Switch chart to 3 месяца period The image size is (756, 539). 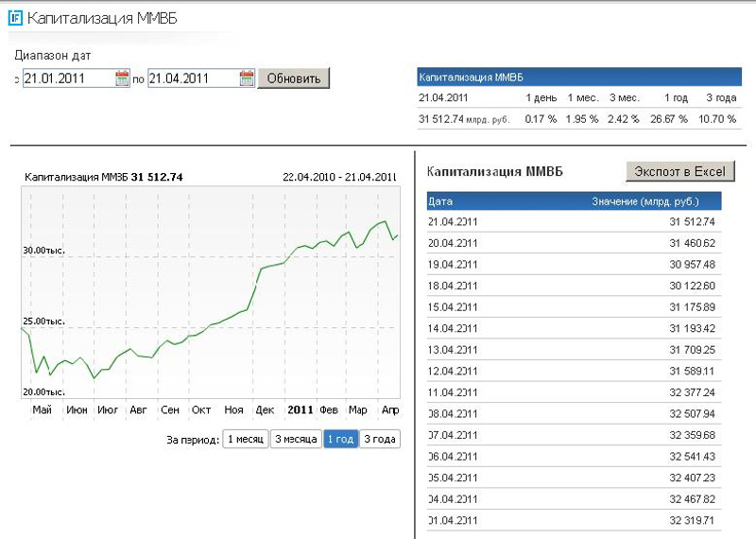(296, 439)
